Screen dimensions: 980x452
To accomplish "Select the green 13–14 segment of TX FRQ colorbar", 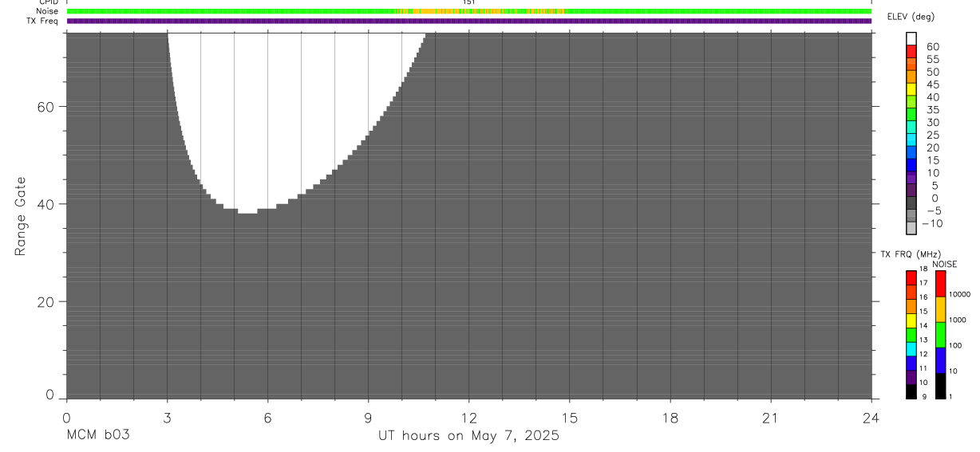I will (911, 336).
